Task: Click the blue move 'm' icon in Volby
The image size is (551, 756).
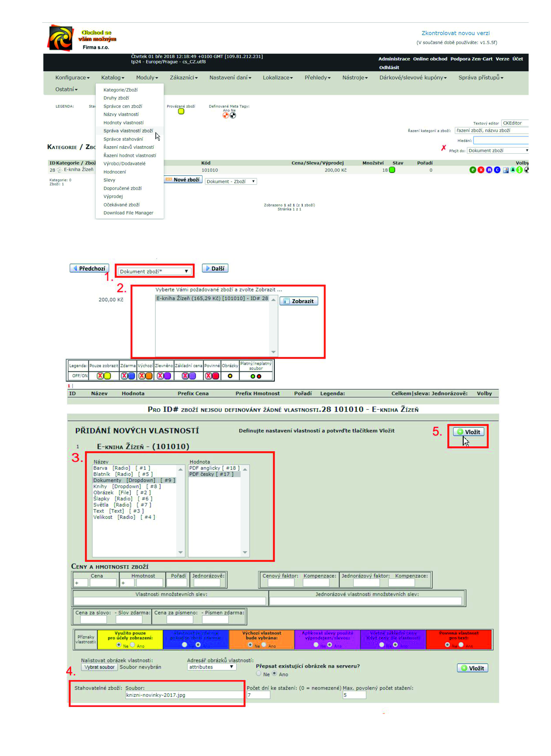Action: pos(489,170)
